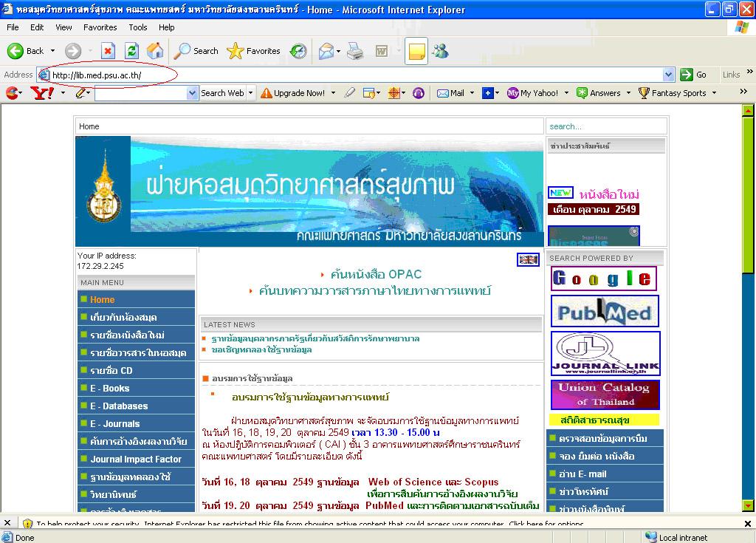Click the Back navigation arrow icon
Viewport: 756px width, 543px height.
pos(15,51)
